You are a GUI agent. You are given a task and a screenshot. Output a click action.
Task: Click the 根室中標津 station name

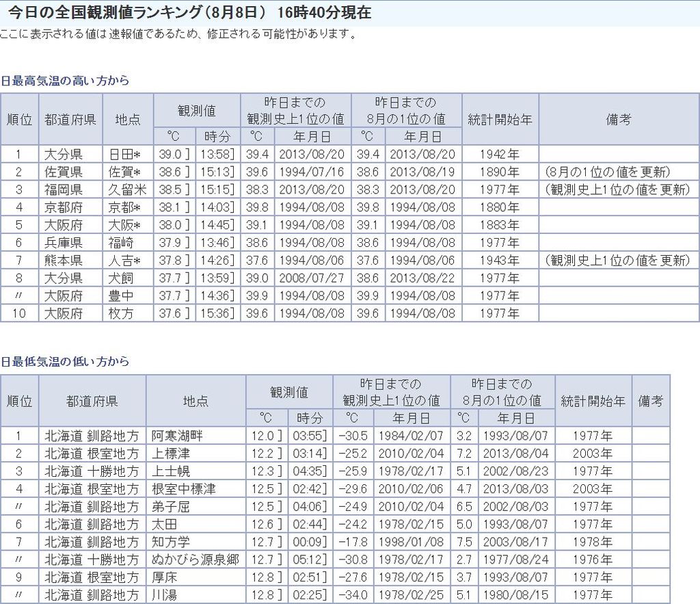coord(183,489)
